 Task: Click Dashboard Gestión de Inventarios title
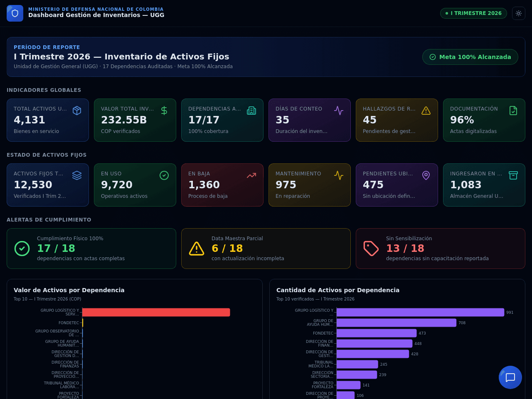[96, 15]
